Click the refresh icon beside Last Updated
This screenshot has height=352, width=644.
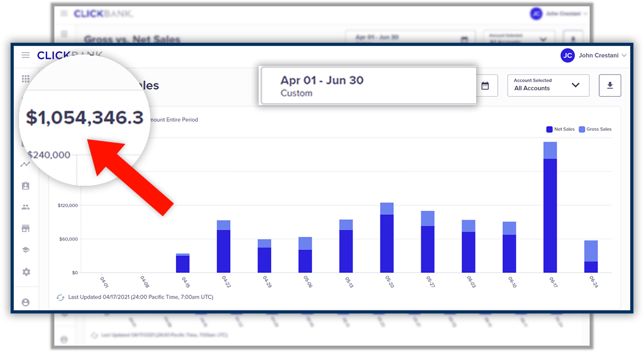[61, 298]
